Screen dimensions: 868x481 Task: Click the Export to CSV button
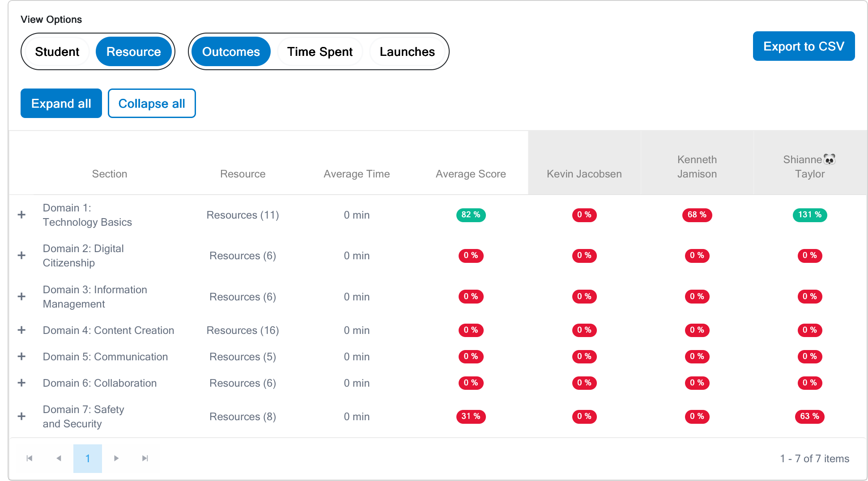point(804,46)
